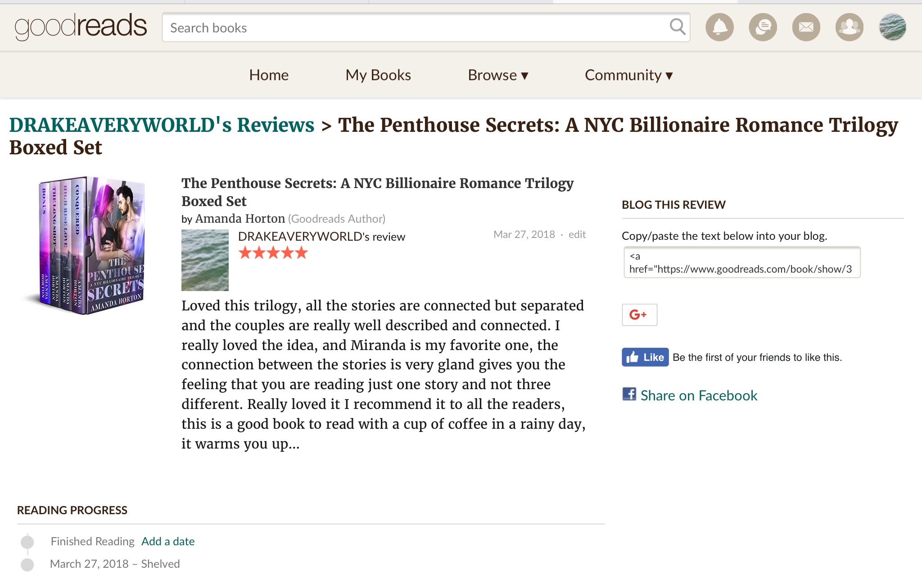Open the messages envelope icon

(x=806, y=27)
